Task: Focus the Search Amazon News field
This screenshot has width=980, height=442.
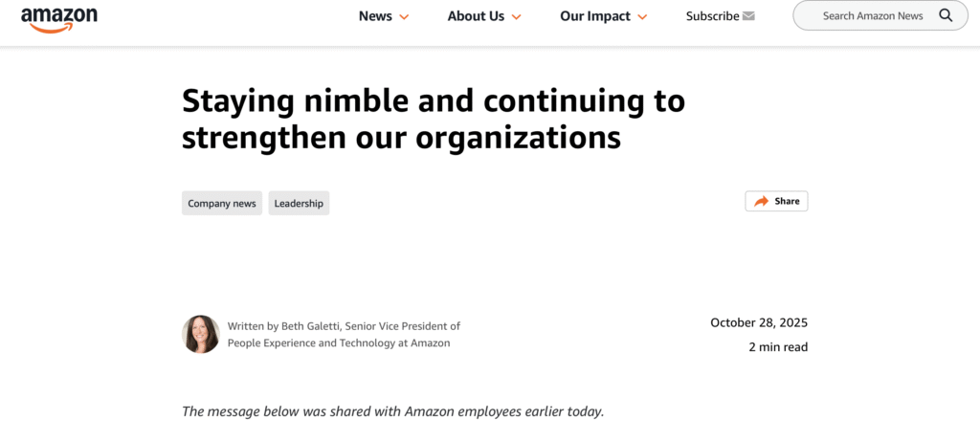Action: [x=873, y=16]
